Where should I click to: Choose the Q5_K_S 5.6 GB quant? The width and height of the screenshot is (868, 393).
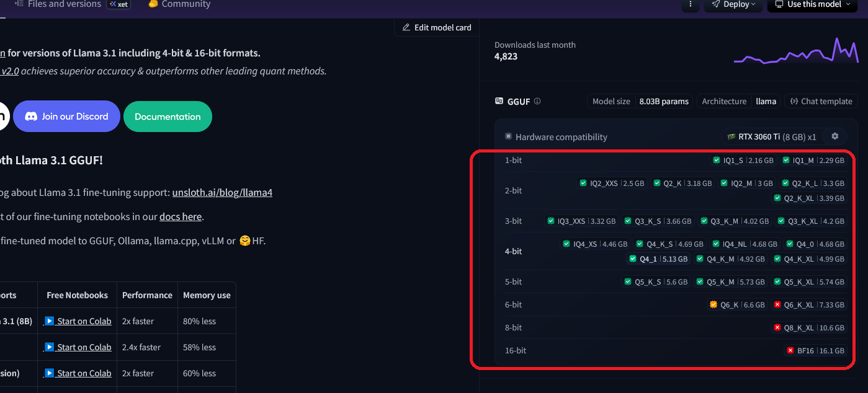(656, 281)
